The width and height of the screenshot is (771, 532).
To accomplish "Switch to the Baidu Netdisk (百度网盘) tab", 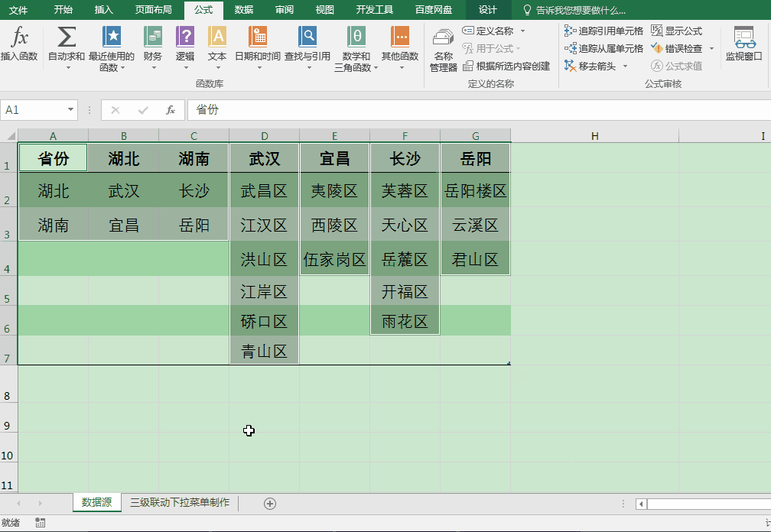I will point(434,10).
